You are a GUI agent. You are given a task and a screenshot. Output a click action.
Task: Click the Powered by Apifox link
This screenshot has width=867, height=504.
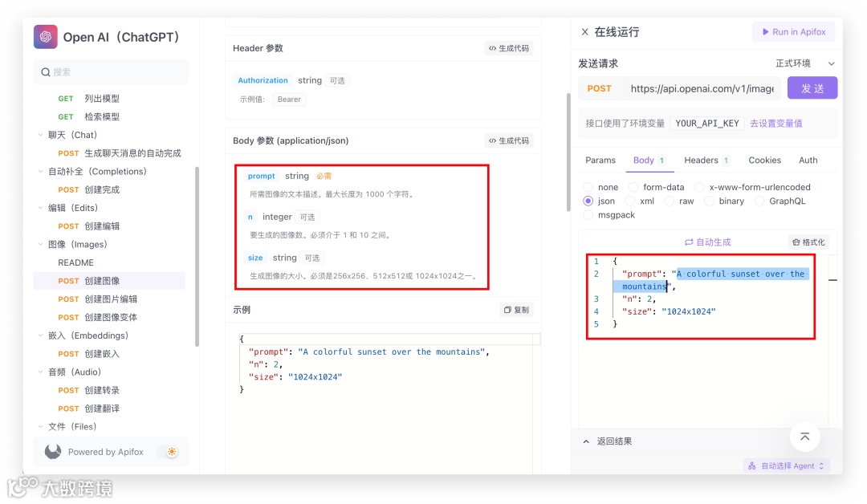(x=106, y=452)
